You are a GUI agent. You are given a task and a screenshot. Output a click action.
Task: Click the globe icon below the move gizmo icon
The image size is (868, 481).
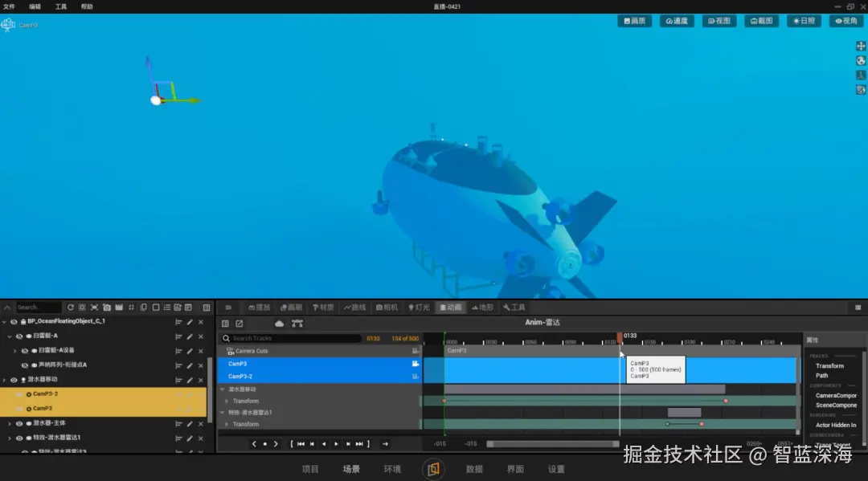(861, 60)
